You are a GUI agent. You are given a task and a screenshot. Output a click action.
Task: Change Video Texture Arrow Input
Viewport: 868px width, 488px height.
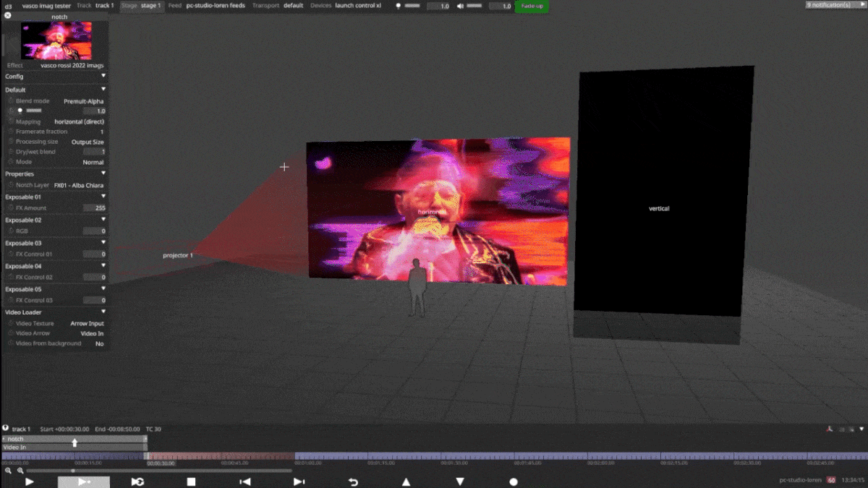tap(87, 323)
